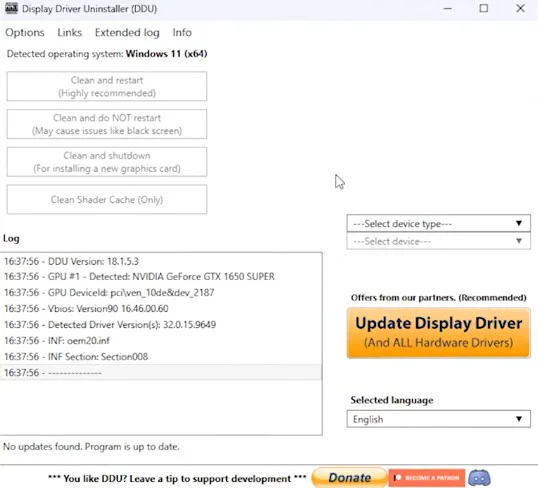The height and width of the screenshot is (488, 538).
Task: Expand the Select device dropdown
Action: point(438,241)
